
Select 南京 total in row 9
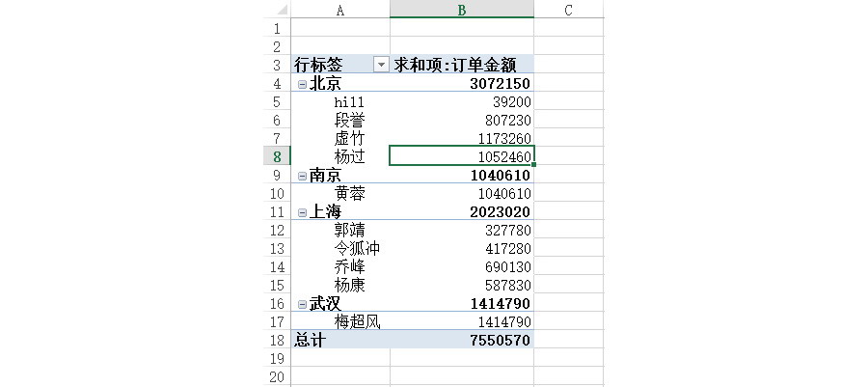coord(462,176)
